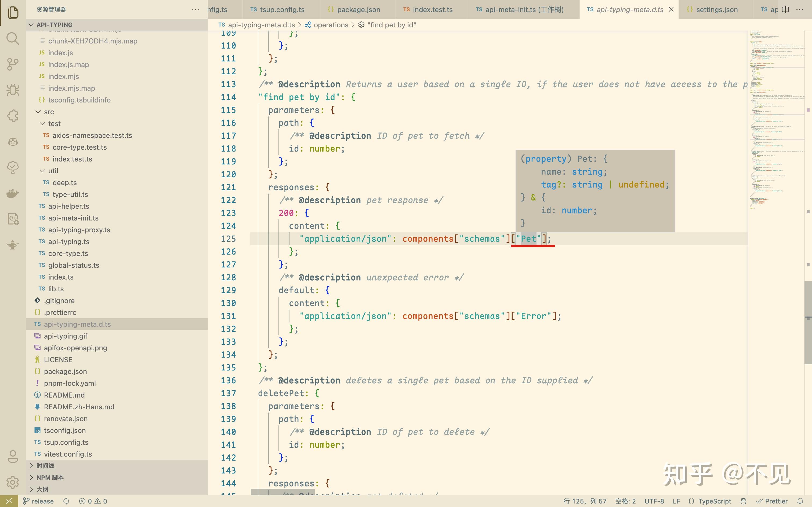Viewport: 812px width, 507px height.
Task: Switch to the settings.json tab
Action: point(716,9)
